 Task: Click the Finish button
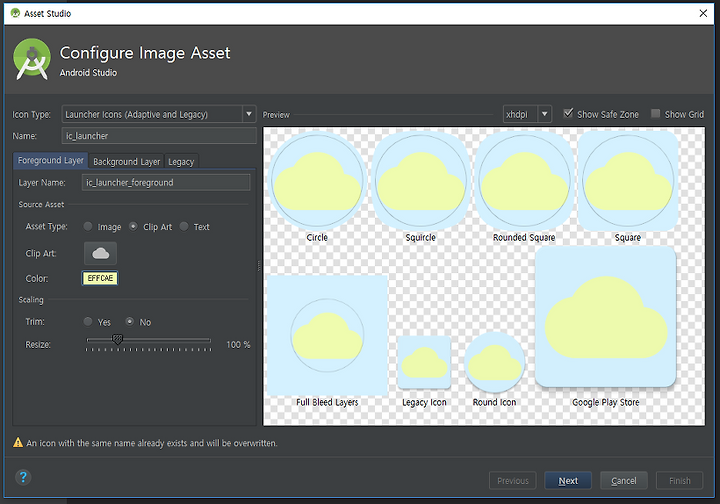680,481
